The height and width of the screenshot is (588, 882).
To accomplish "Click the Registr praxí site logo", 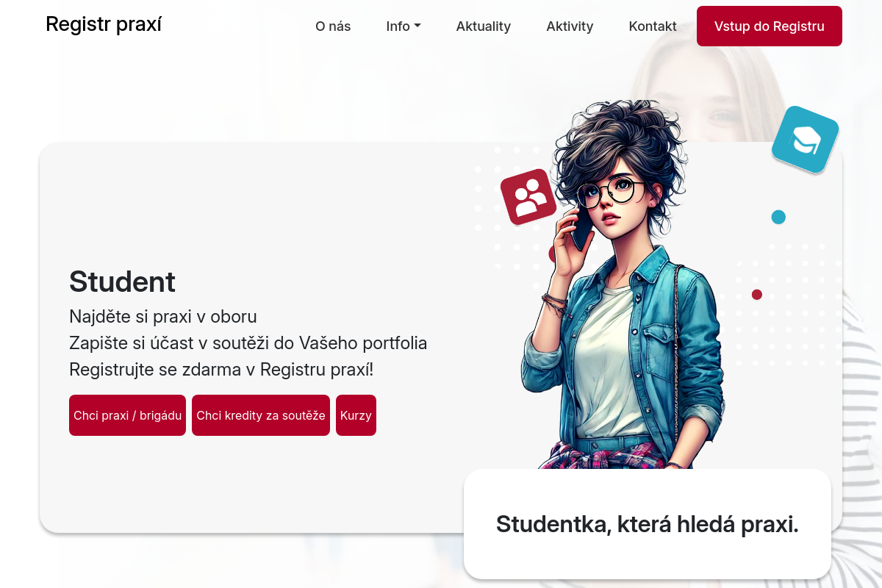I will 104,24.
